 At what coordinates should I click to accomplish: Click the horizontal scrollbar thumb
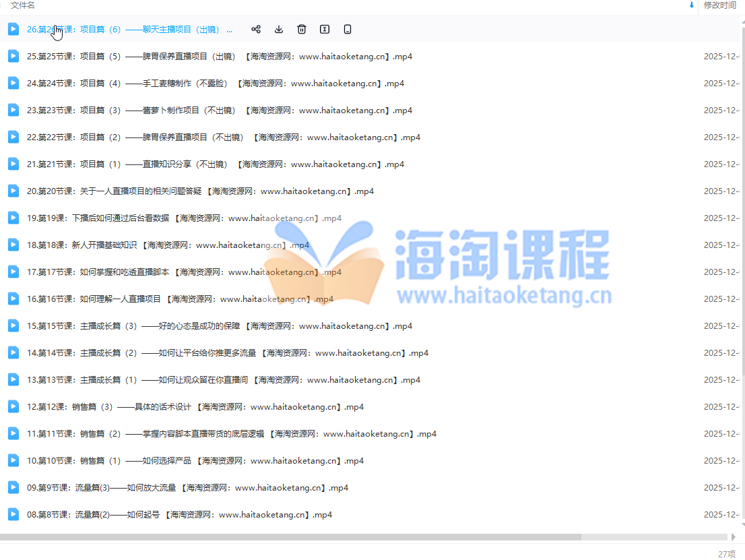tap(290, 537)
